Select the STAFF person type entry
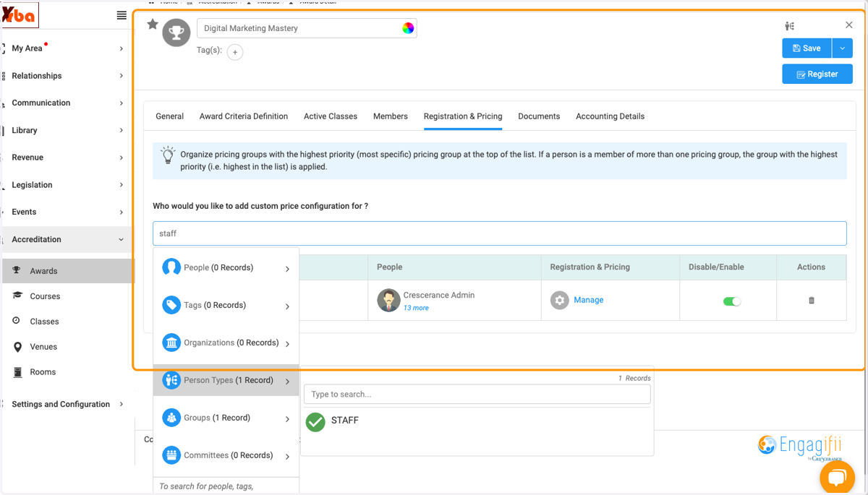The height and width of the screenshot is (495, 868). [345, 421]
